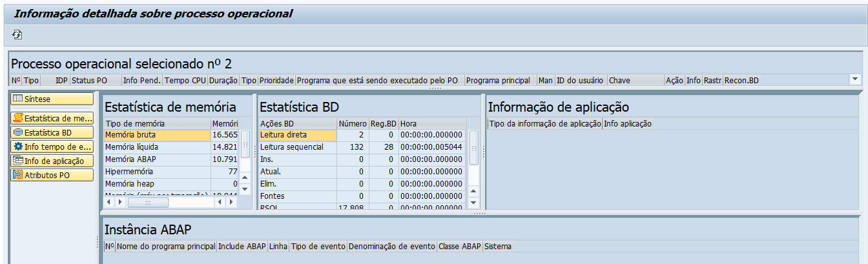Click the Include ABAP column header

pyautogui.click(x=242, y=246)
